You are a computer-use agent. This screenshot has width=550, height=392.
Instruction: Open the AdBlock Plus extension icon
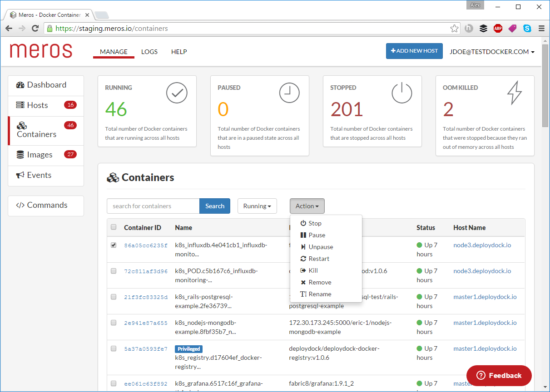498,29
